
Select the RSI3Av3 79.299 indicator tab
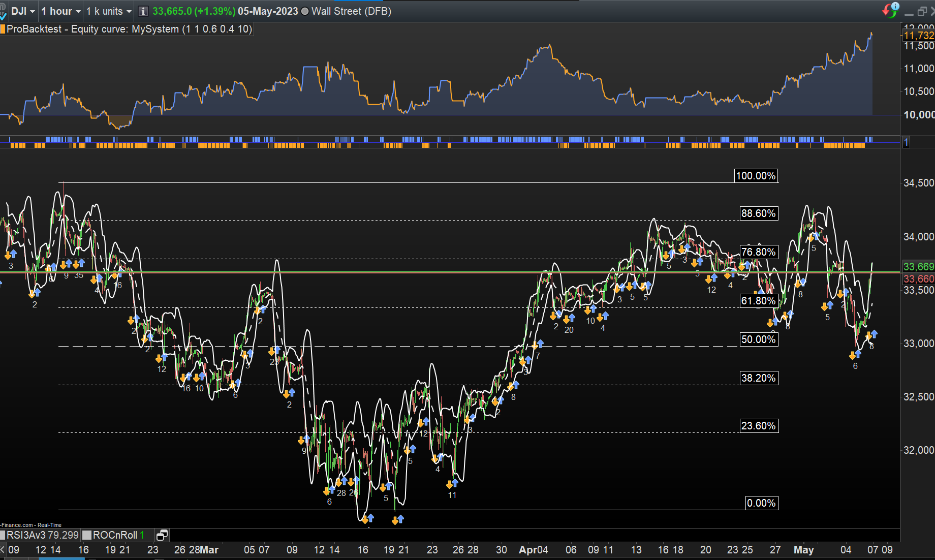coord(43,535)
